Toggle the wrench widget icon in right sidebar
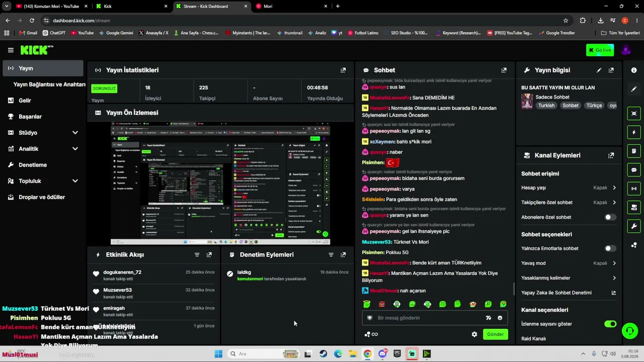Image resolution: width=644 pixels, height=362 pixels. 634,226
